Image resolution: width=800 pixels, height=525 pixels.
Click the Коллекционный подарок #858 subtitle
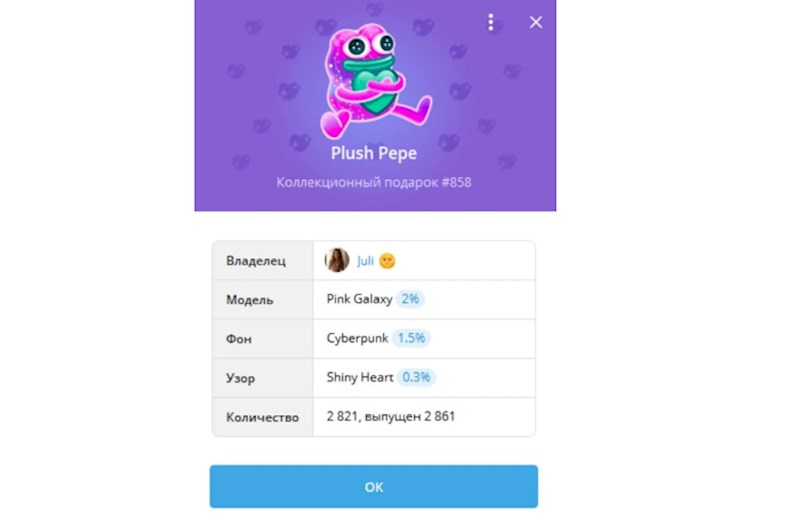[374, 183]
